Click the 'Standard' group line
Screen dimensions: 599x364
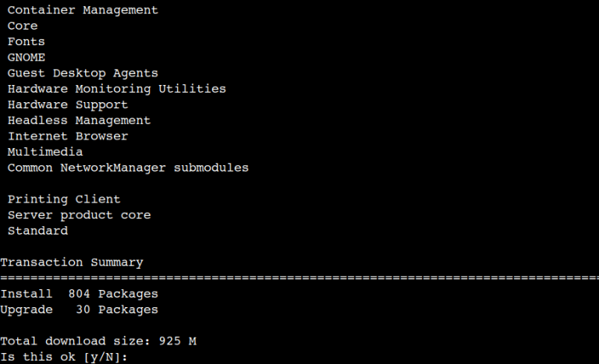[37, 231]
